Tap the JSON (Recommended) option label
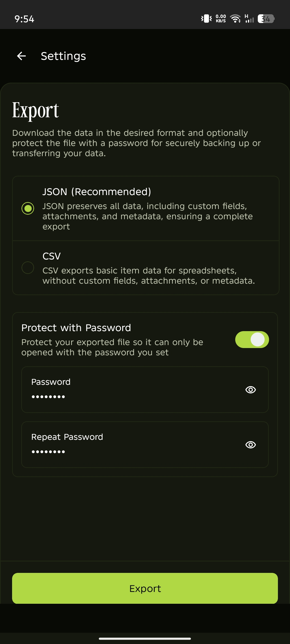This screenshot has width=290, height=644. (97, 192)
